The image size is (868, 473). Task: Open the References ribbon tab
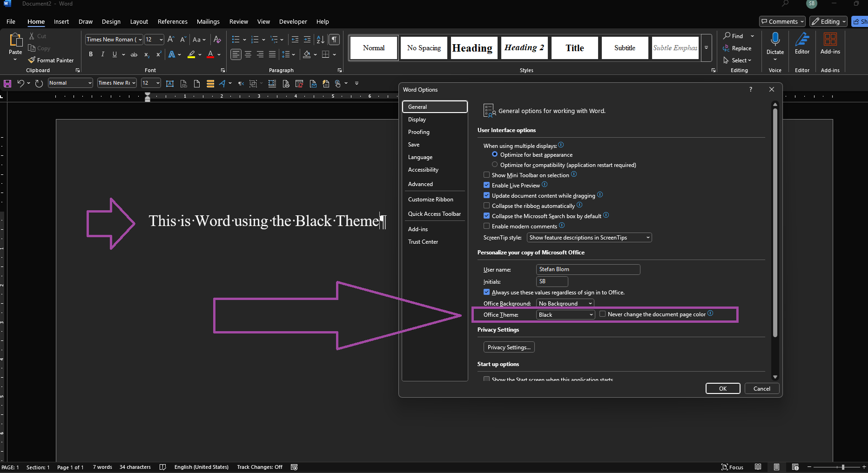coord(172,21)
